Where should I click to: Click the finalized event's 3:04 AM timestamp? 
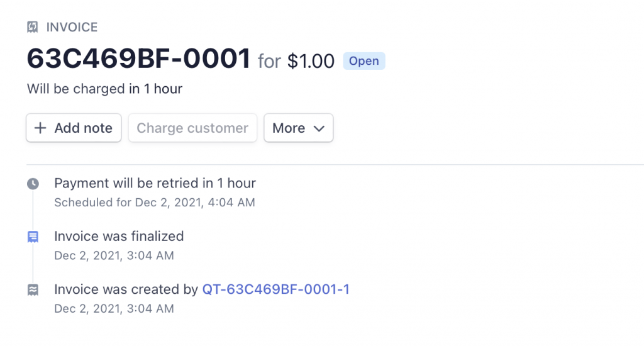point(114,255)
